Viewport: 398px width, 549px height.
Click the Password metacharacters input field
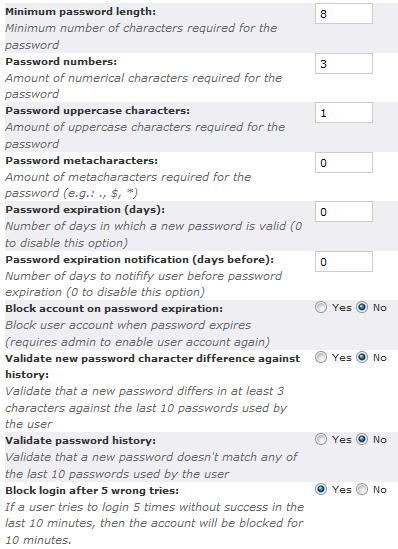coord(344,163)
